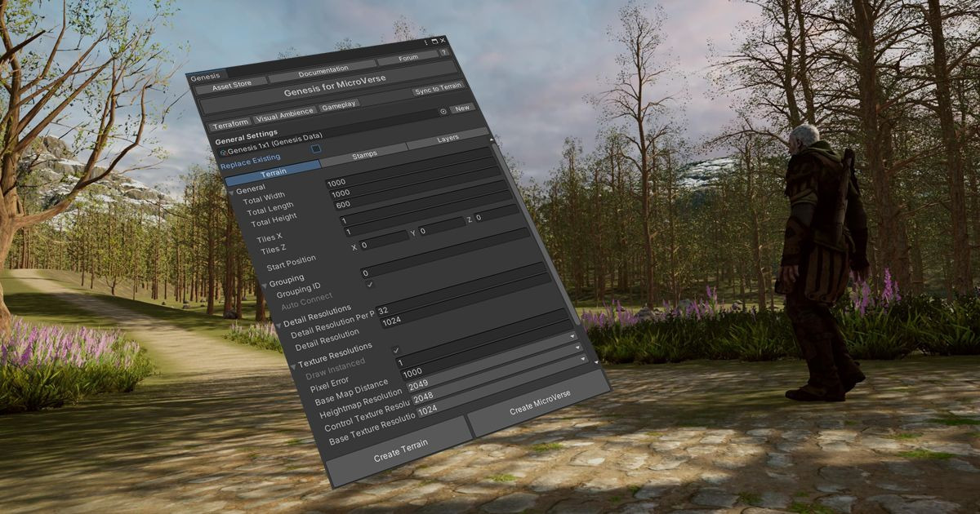This screenshot has height=514, width=980.
Task: Collapse the Detail Resolutions foldout
Action: coord(281,325)
